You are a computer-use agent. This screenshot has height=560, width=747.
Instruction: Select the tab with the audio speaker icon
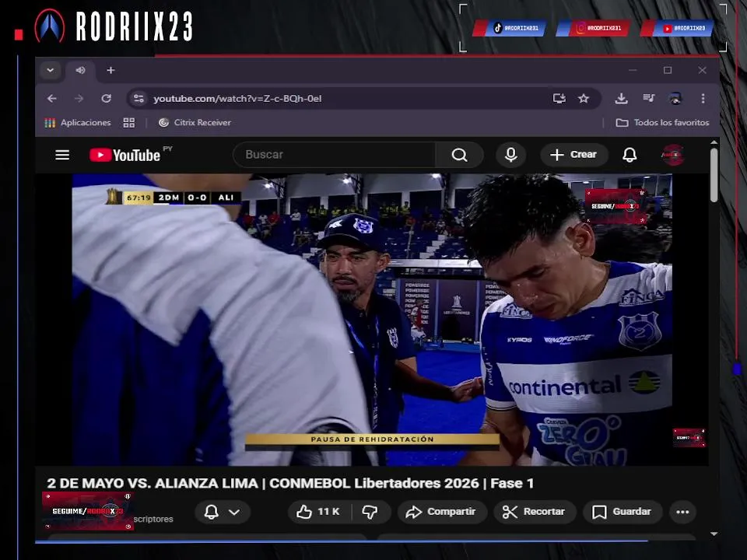[80, 71]
